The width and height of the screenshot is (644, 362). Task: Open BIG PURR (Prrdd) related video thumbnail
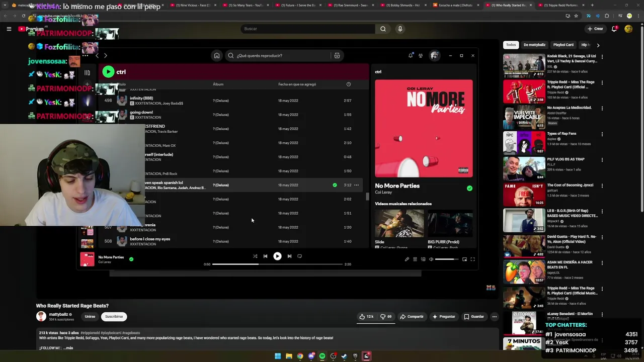(x=450, y=223)
